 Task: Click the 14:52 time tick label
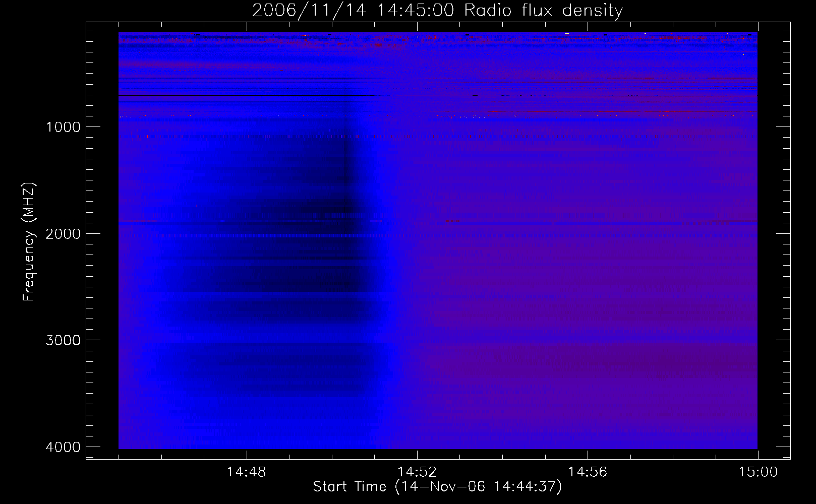click(x=417, y=472)
